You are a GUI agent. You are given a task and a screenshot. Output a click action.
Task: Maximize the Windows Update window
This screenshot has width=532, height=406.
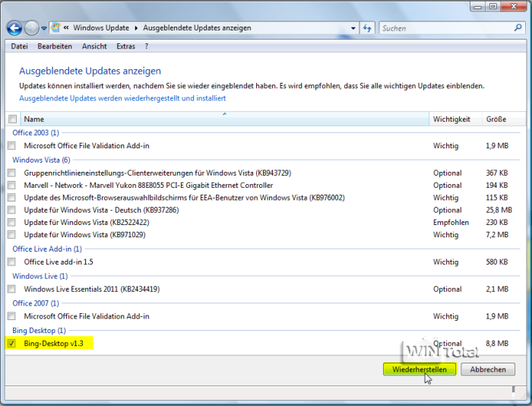pos(492,8)
